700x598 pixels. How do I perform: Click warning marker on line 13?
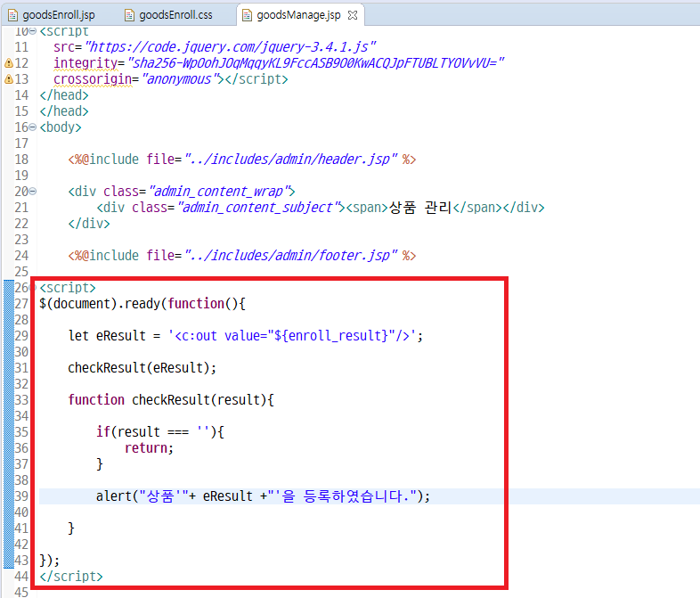pyautogui.click(x=8, y=79)
